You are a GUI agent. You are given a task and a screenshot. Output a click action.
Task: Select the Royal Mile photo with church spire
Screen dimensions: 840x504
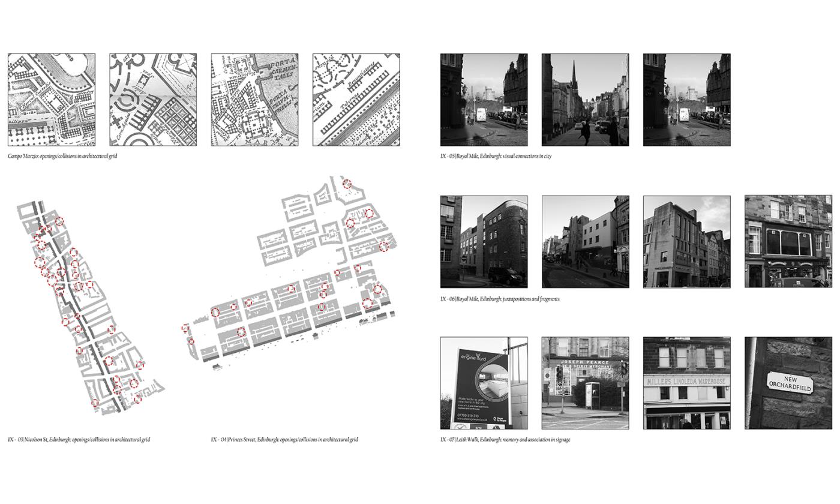(585, 100)
